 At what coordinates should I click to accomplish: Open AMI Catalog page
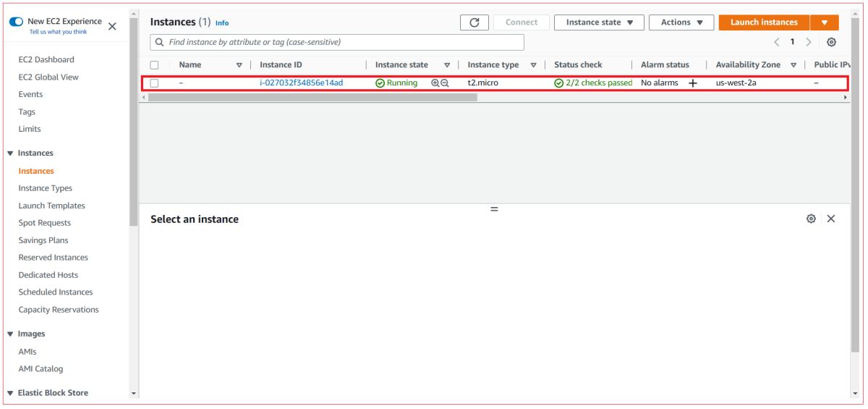click(41, 370)
